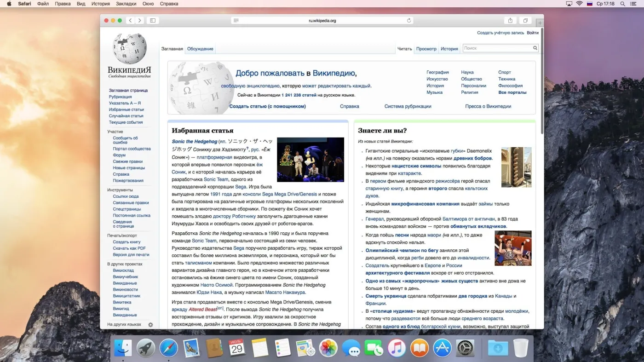Click Создать учётную запись link
This screenshot has width=644, height=362.
500,33
